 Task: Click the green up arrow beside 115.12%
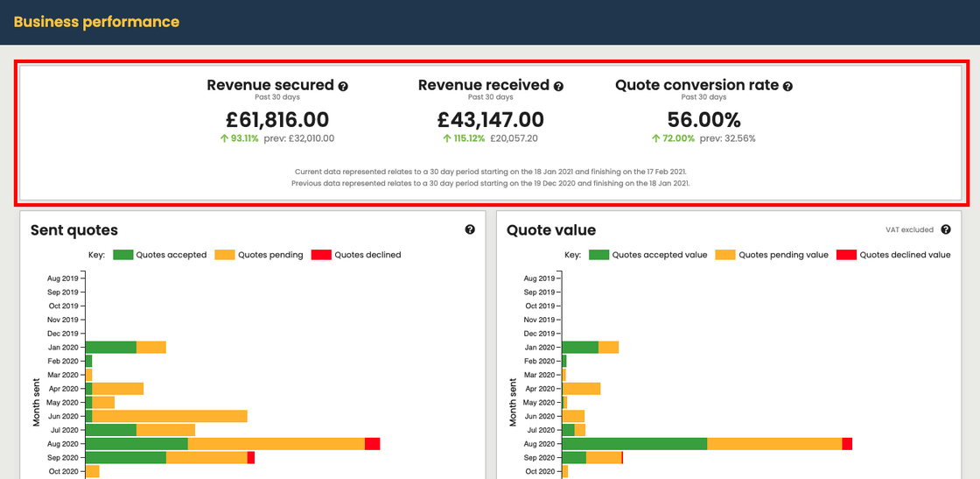coord(446,138)
